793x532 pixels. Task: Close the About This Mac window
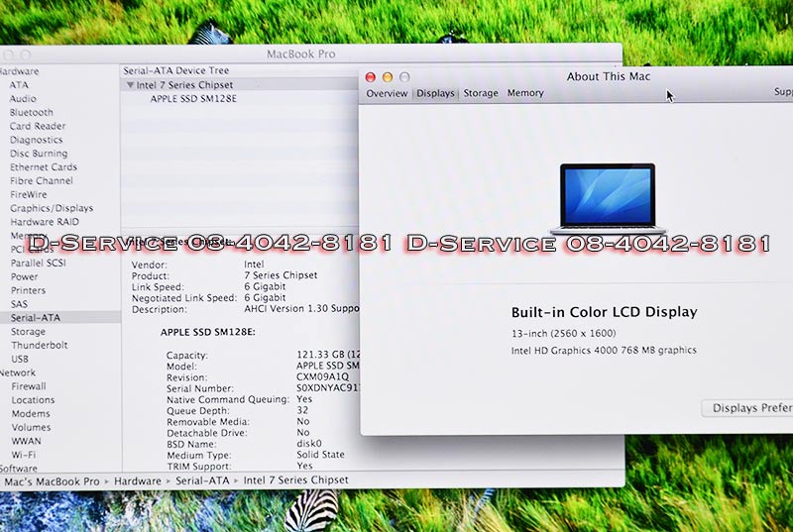coord(370,77)
